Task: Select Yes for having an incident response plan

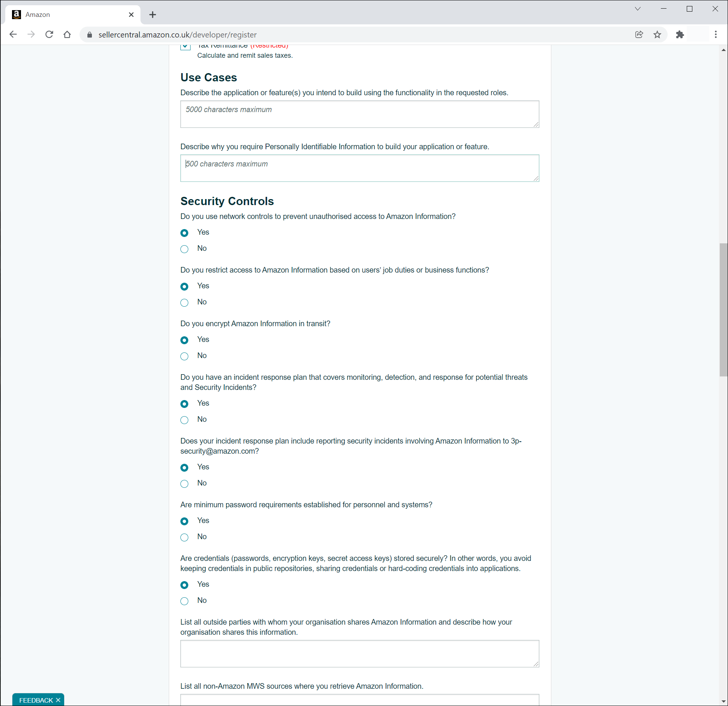Action: 184,404
